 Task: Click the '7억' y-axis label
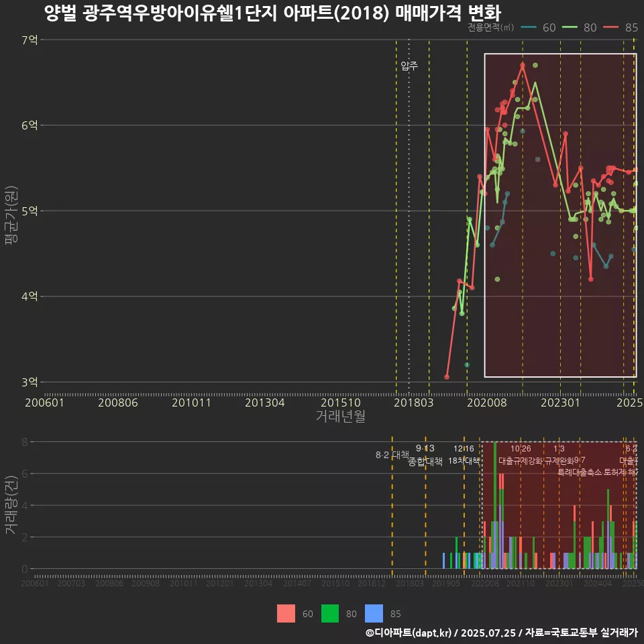pos(30,40)
